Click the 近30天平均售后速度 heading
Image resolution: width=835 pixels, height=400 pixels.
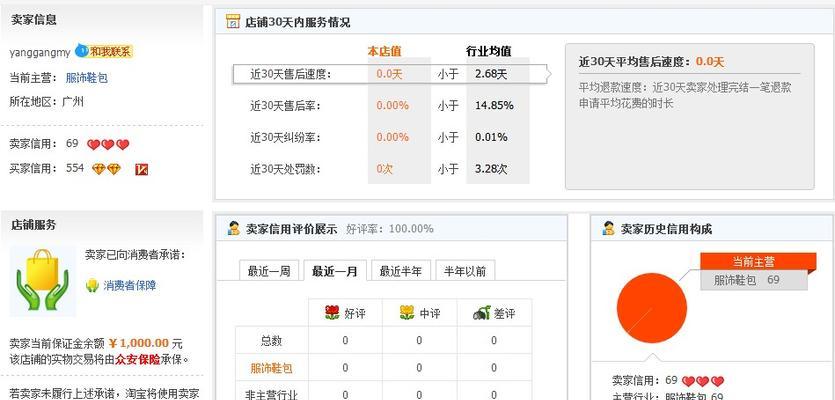point(651,62)
